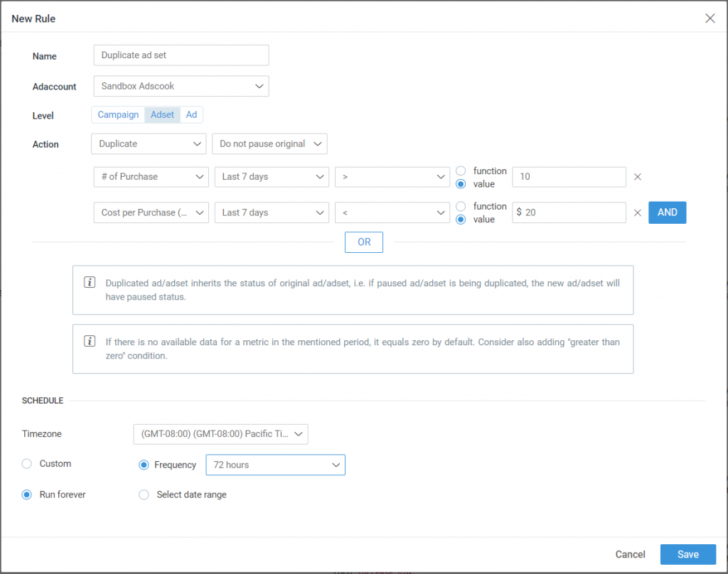Select function radio for Cost per Purchase row
The width and height of the screenshot is (728, 574).
tap(461, 206)
